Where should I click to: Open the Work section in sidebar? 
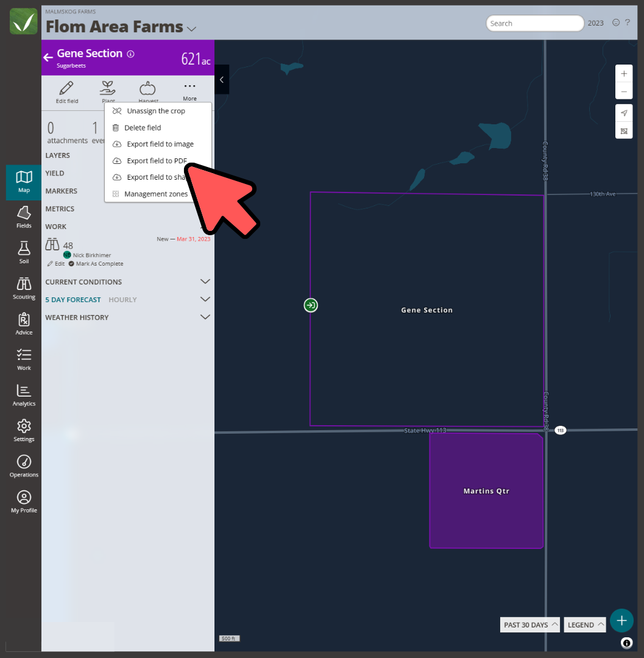click(x=24, y=359)
